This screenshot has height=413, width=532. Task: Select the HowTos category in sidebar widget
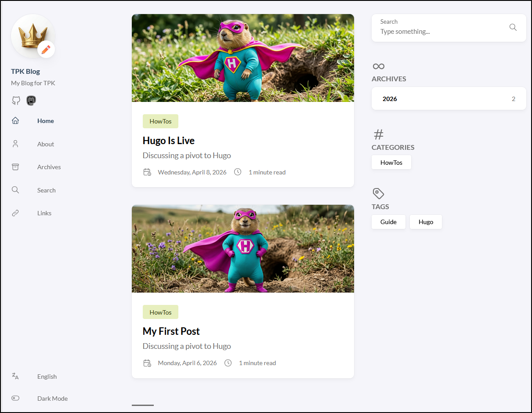tap(391, 163)
